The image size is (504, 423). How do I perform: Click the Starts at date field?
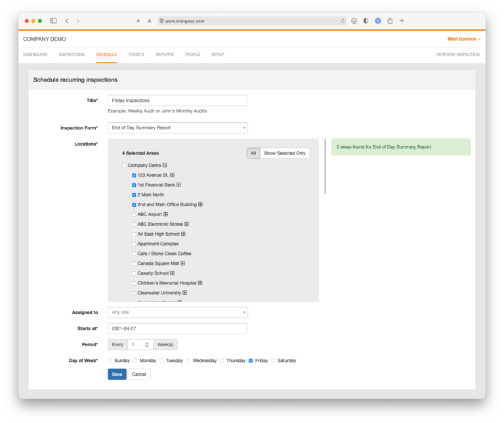pos(177,328)
